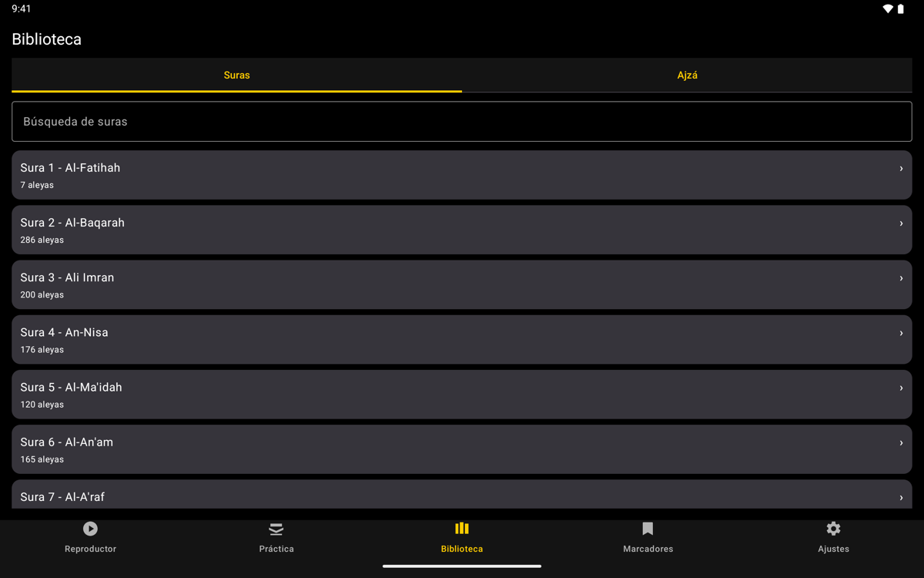The image size is (924, 578).
Task: Click the 176 aleyas subtitle
Action: [42, 349]
